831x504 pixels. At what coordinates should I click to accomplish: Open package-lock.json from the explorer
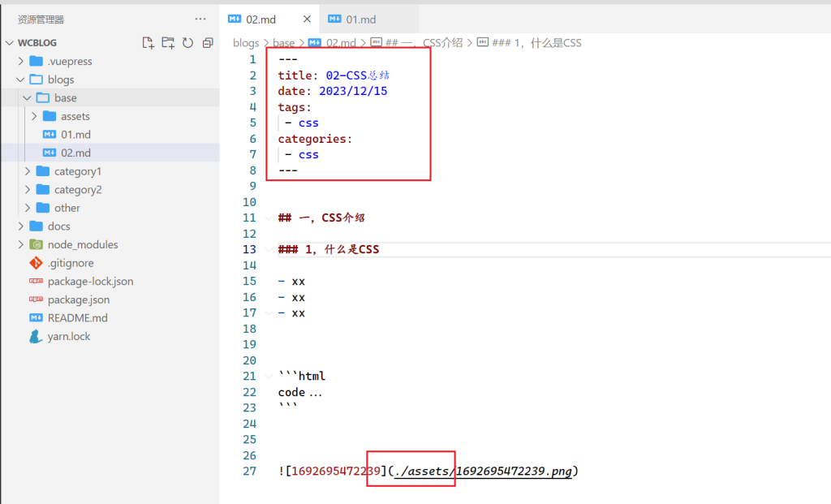pos(91,282)
